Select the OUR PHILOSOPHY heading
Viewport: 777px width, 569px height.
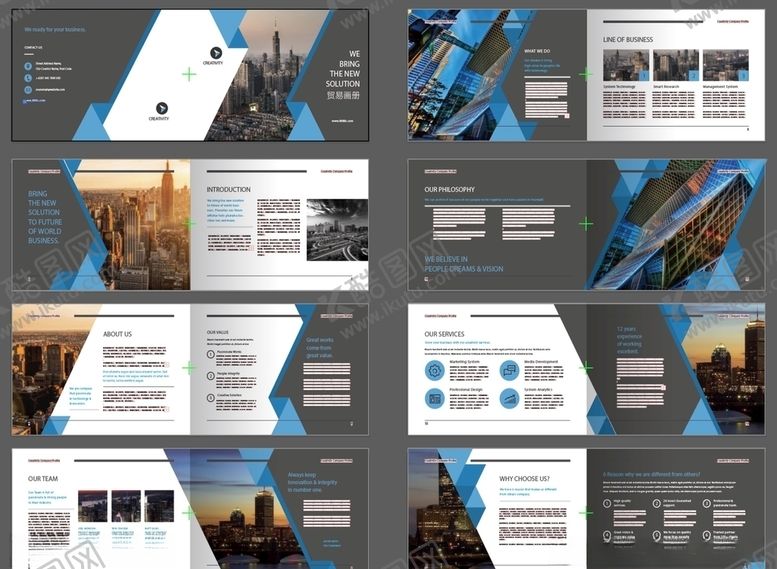tap(449, 189)
